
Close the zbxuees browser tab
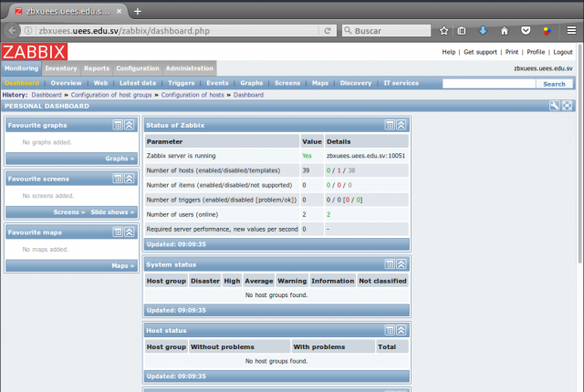(x=119, y=11)
